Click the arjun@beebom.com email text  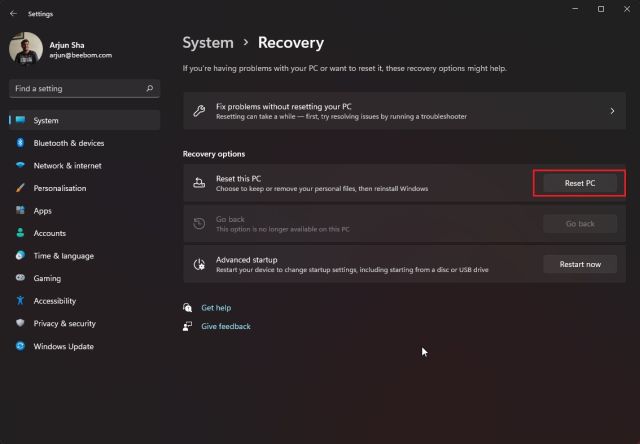pyautogui.click(x=80, y=55)
